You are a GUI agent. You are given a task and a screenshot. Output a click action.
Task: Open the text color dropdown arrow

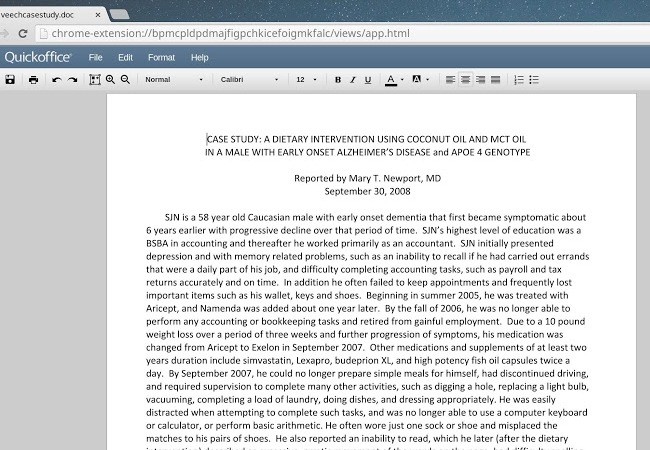pos(402,80)
